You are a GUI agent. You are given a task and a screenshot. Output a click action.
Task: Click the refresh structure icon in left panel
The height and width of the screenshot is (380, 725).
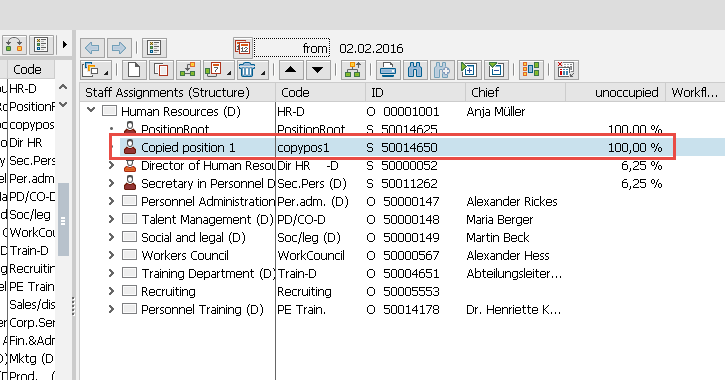[x=14, y=45]
